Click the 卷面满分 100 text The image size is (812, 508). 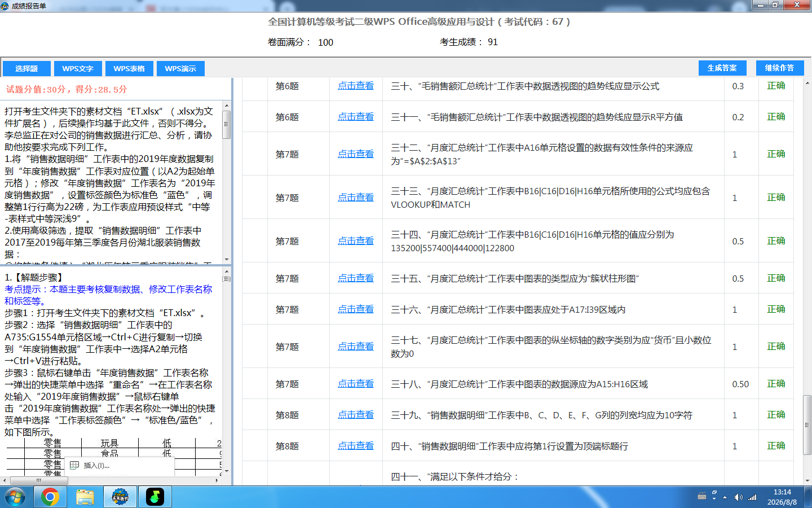click(x=301, y=42)
